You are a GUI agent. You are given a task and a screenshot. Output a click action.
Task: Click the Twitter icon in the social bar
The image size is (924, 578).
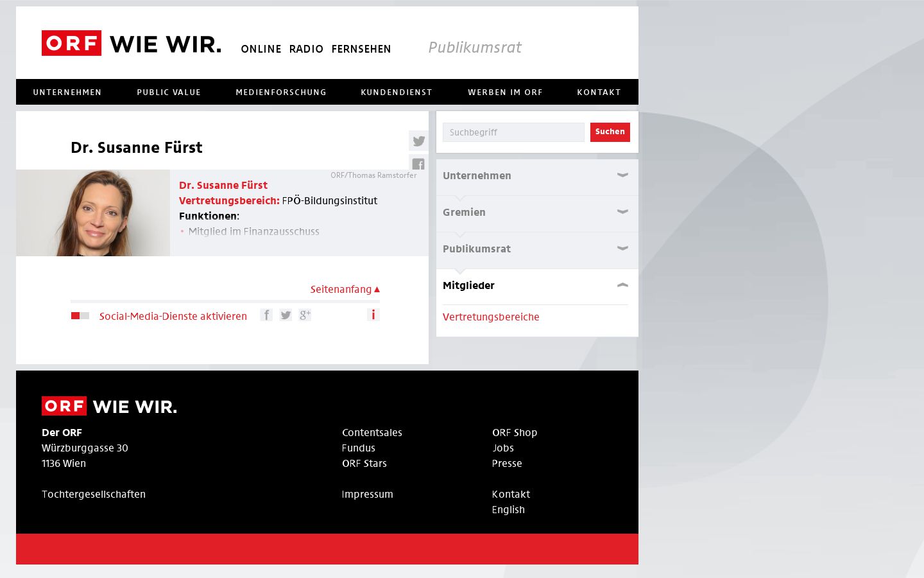click(286, 315)
